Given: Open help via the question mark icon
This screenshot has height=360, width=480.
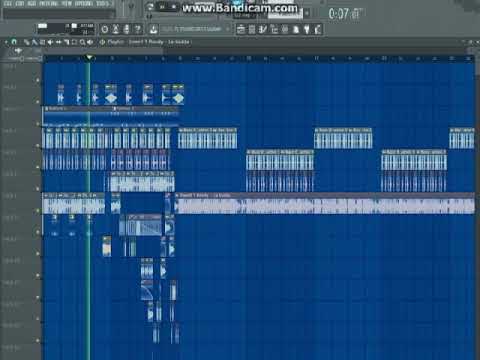Looking at the screenshot, I should point(137,29).
